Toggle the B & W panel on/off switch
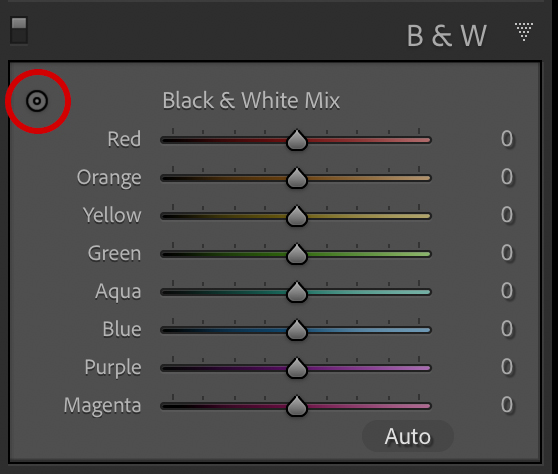This screenshot has height=474, width=558. (19, 31)
